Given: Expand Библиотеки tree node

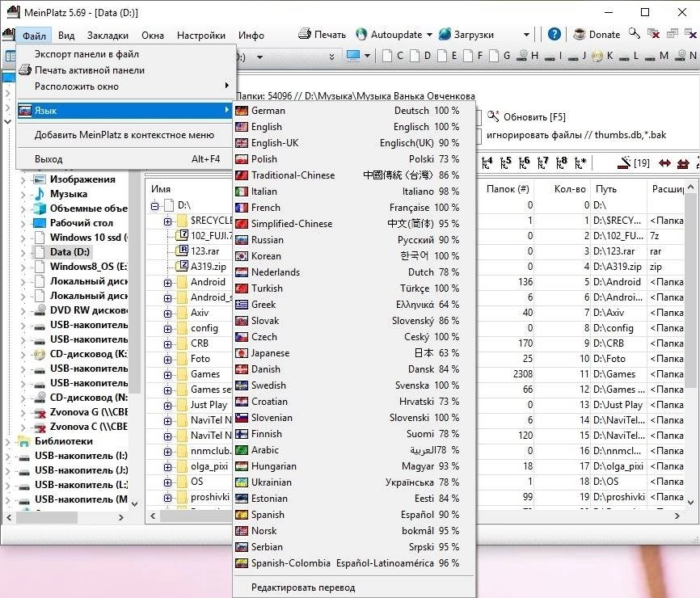Looking at the screenshot, I should (x=8, y=442).
